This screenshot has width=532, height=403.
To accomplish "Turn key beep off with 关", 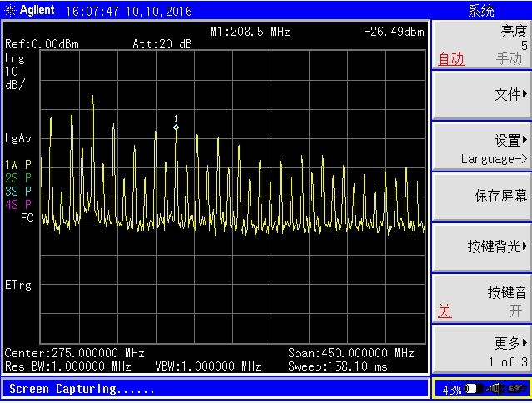I will (445, 311).
